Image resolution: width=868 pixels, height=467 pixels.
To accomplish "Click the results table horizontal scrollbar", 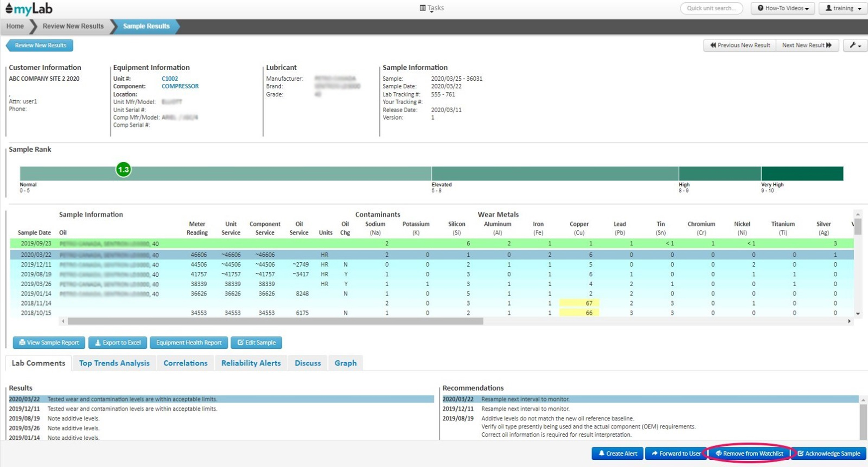I will click(275, 321).
